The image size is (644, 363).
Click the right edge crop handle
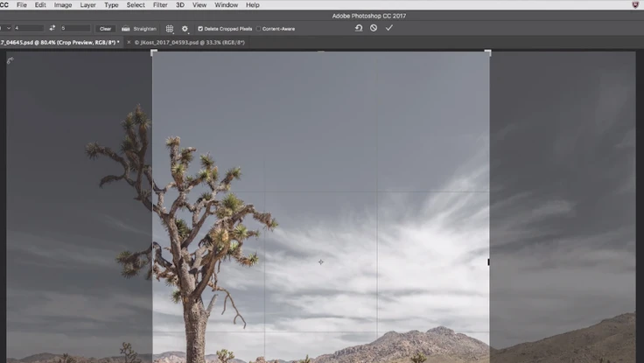pos(488,262)
